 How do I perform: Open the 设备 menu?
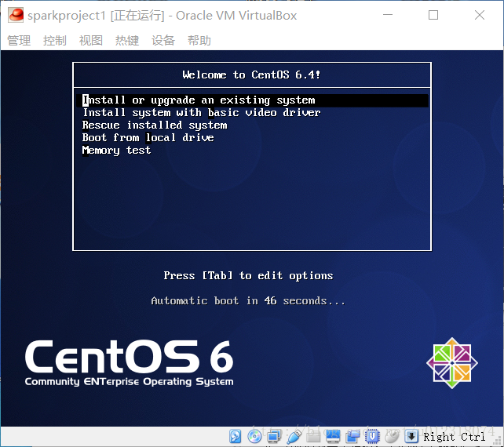point(163,41)
